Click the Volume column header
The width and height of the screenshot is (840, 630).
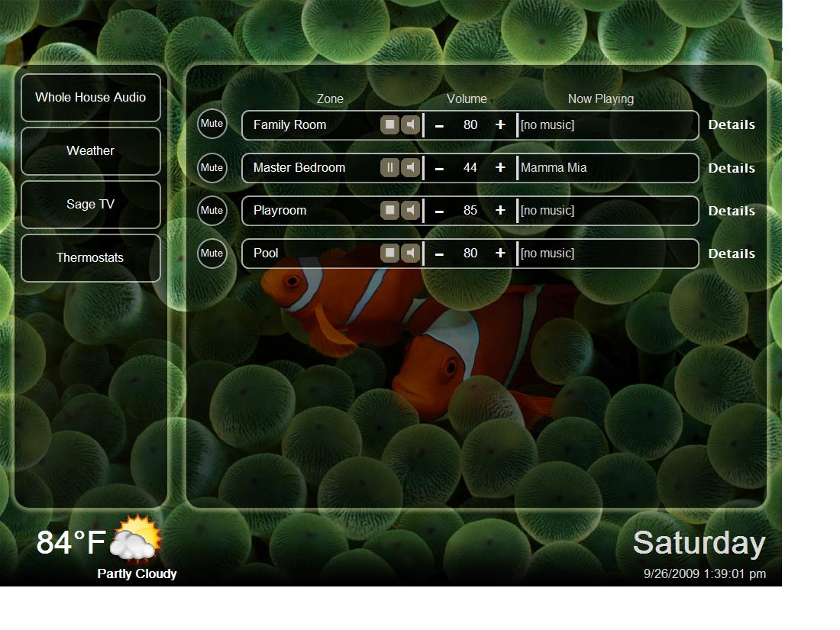pyautogui.click(x=467, y=99)
